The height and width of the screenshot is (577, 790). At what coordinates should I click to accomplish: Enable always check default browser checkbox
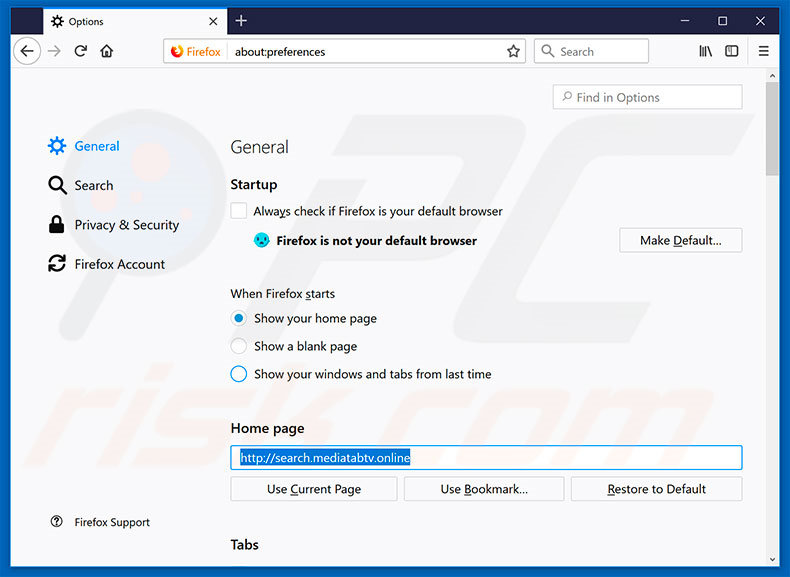coord(239,211)
